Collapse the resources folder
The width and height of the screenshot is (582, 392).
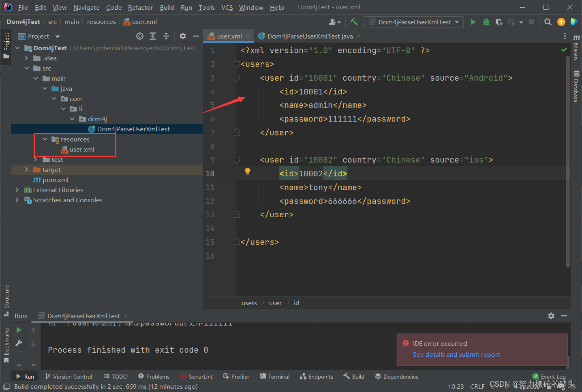coord(45,139)
